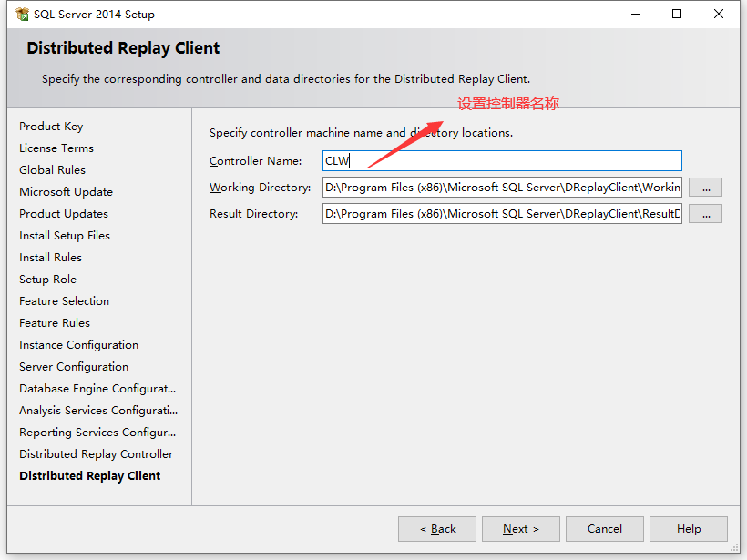
Task: Select the Setup Role step
Action: [x=47, y=280]
